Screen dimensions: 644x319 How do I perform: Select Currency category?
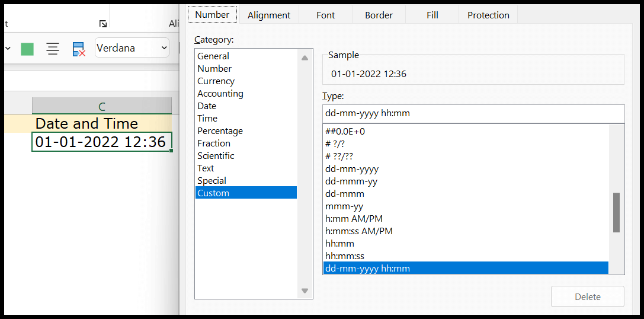point(246,81)
